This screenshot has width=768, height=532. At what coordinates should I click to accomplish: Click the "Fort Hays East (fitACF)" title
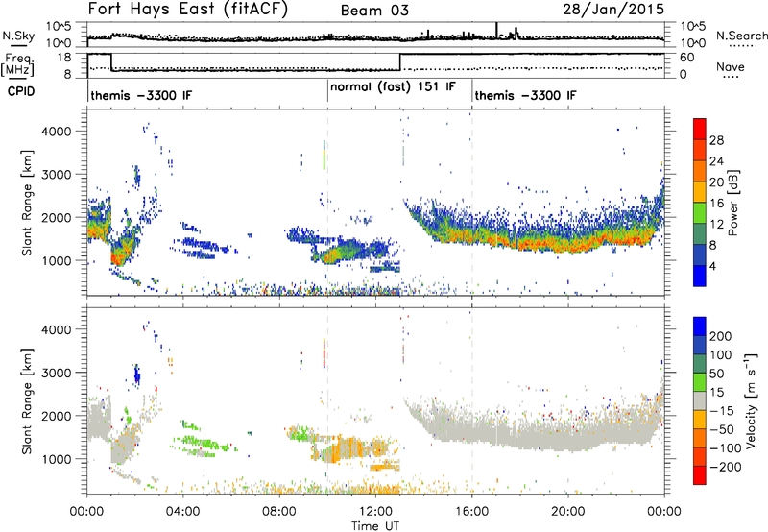[x=187, y=9]
